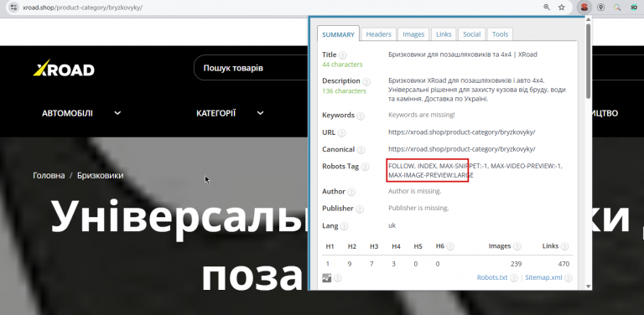This screenshot has width=644, height=315.
Task: Open the chart icon below H1 count
Action: click(x=326, y=277)
